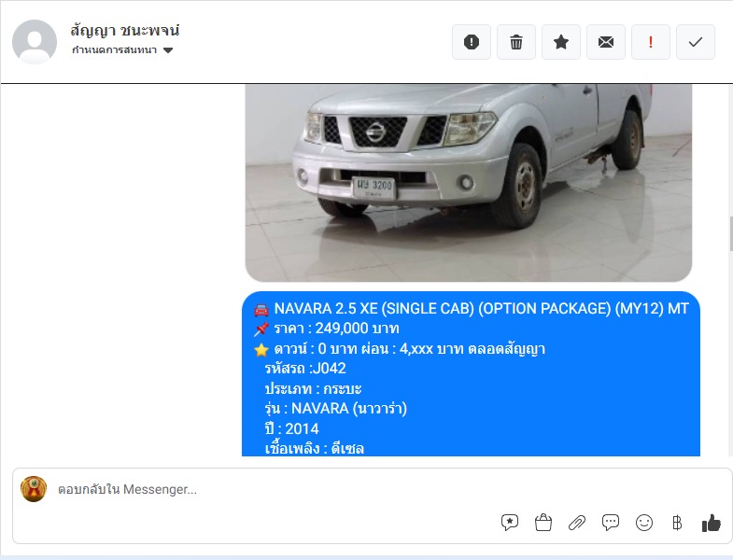The image size is (733, 560).
Task: Select the price line 249,000 บาท
Action: [326, 329]
